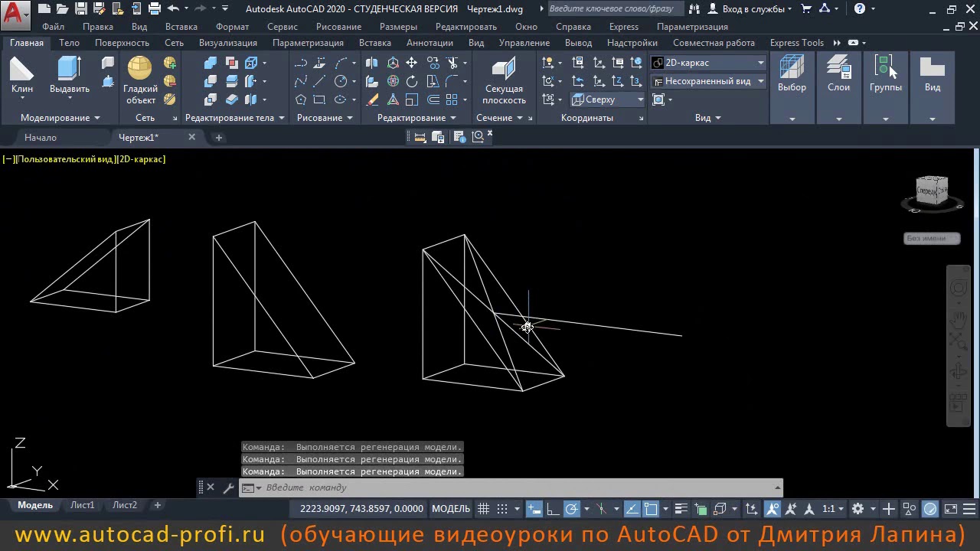Click the keyword search field in title bar
This screenshot has height=551, width=980.
616,9
